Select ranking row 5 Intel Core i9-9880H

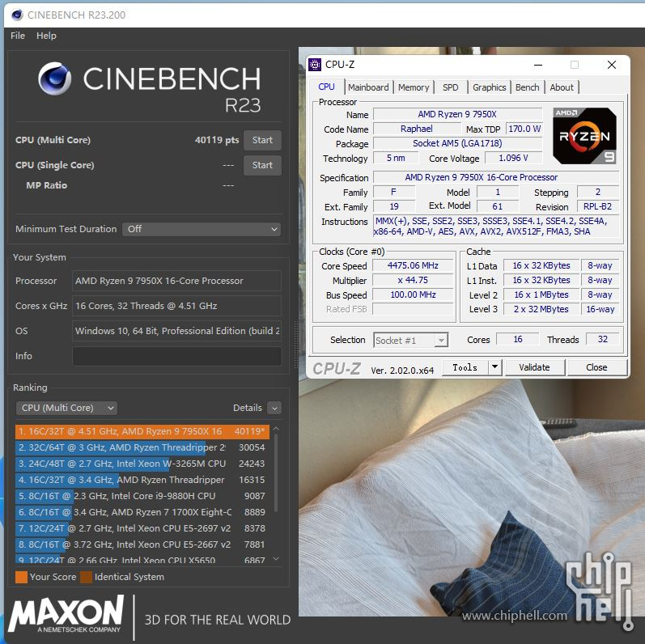(x=142, y=496)
